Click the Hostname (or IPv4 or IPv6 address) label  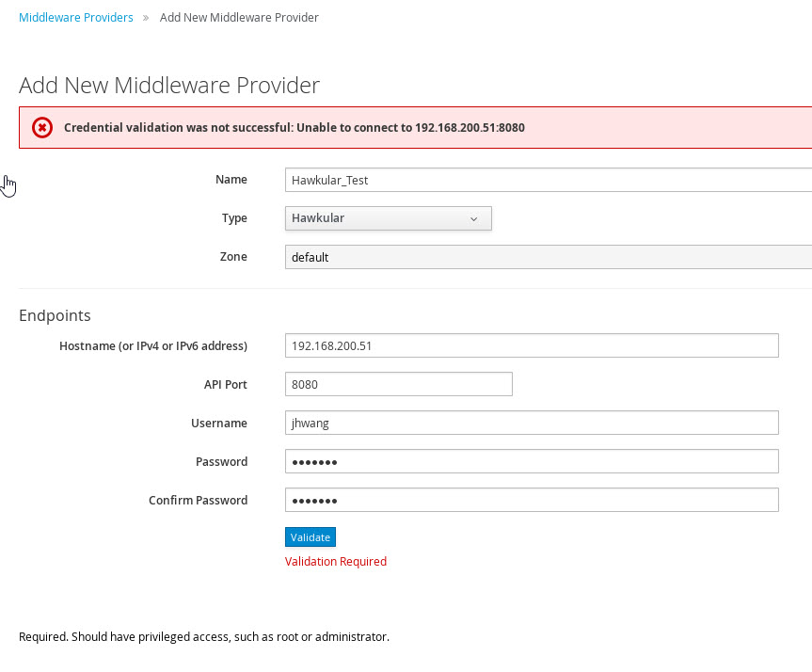click(x=153, y=346)
